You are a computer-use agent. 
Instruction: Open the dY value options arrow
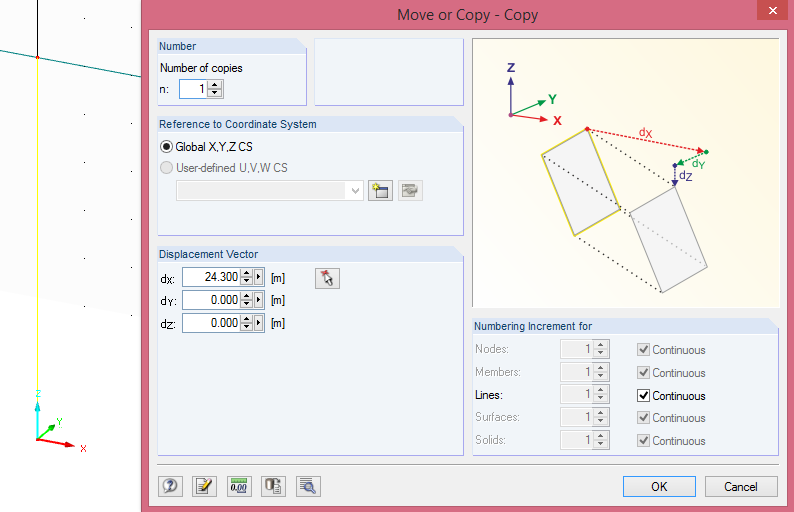[259, 300]
